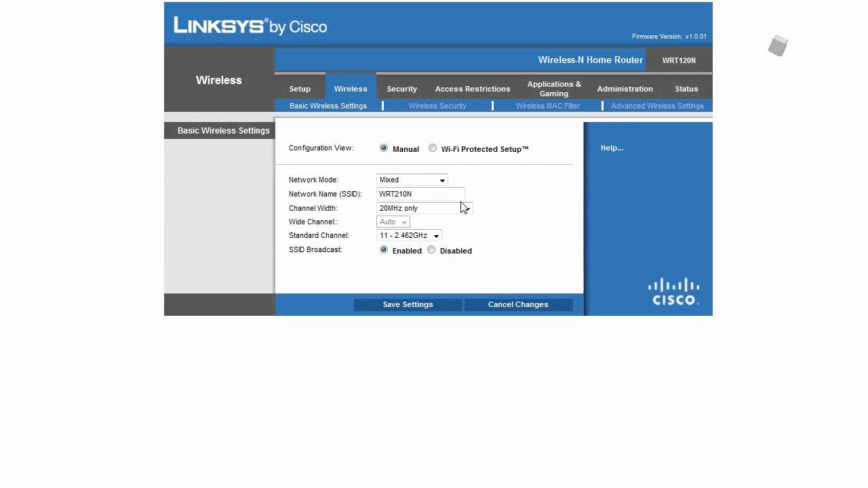868x488 pixels.
Task: Click the Network Name (SSID) label
Action: pos(325,194)
